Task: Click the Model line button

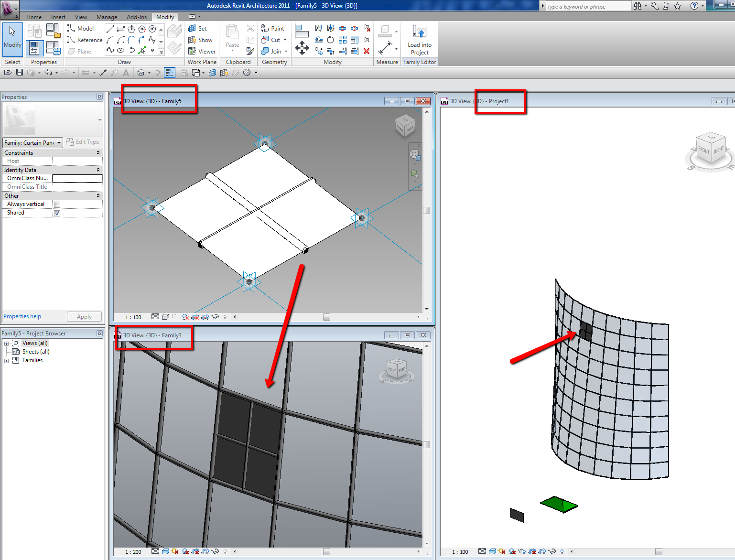Action: pos(80,29)
